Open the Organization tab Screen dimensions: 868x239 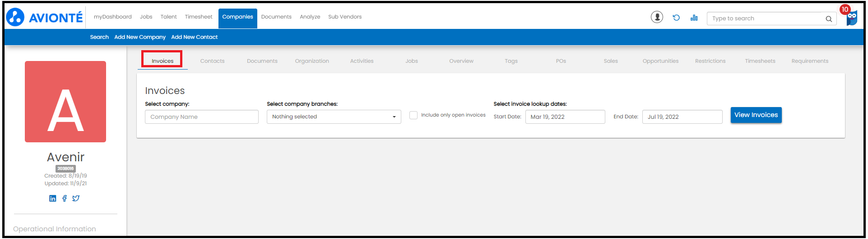[x=312, y=61]
